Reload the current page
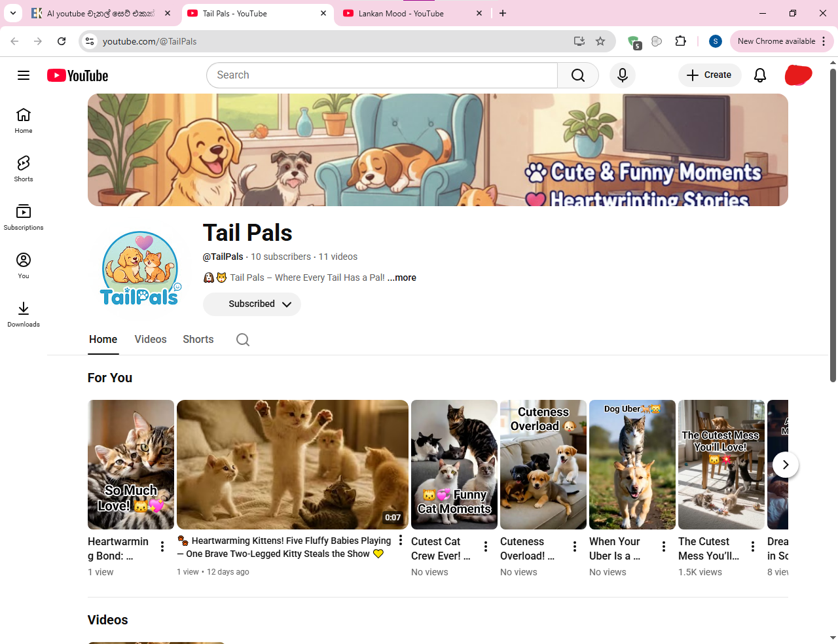Viewport: 838px width, 644px height. pyautogui.click(x=62, y=41)
